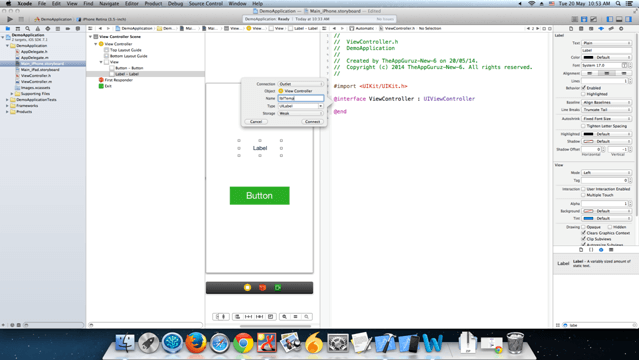Image resolution: width=639 pixels, height=361 pixels.
Task: Expand the Frameworks group
Action: coord(7,106)
